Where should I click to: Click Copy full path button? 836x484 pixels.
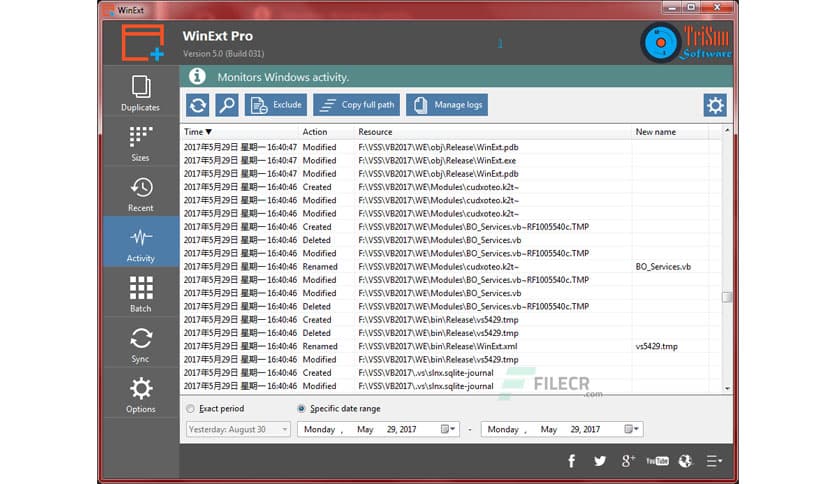click(356, 105)
